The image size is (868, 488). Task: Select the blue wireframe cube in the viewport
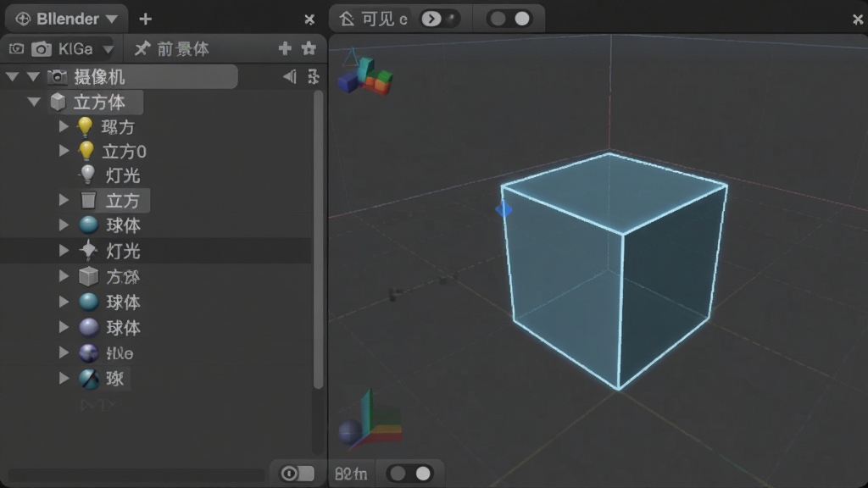click(615, 271)
